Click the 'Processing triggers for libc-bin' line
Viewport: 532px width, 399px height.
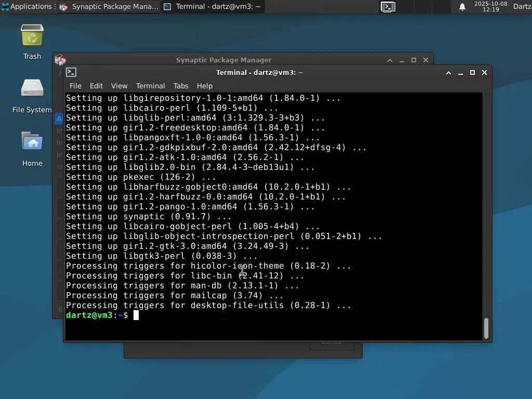click(185, 276)
